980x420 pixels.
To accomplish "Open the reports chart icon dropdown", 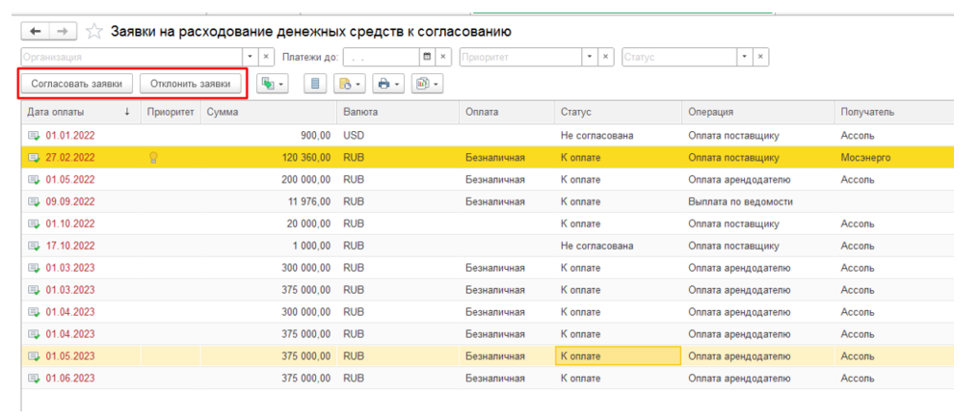I will click(x=428, y=84).
